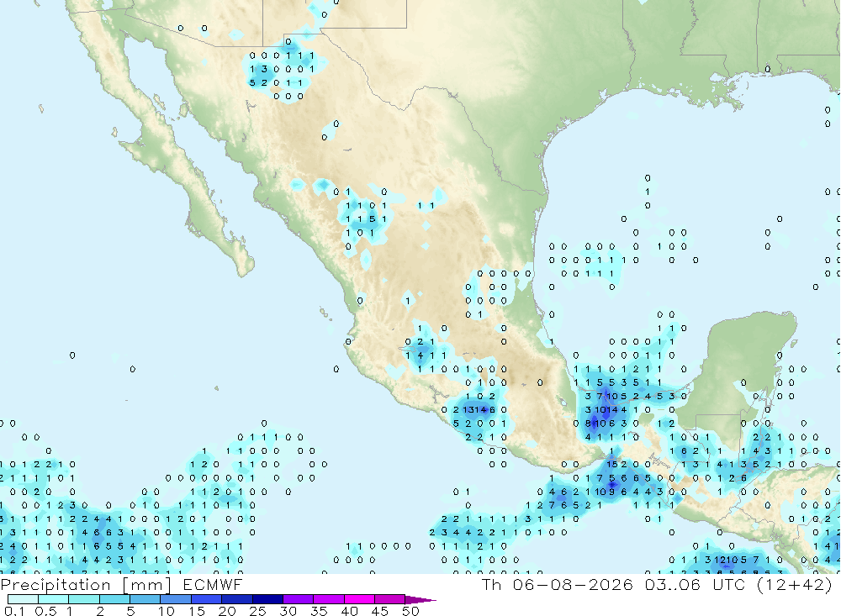
Task: Select the date "06-08-2026"
Action: [x=573, y=584]
